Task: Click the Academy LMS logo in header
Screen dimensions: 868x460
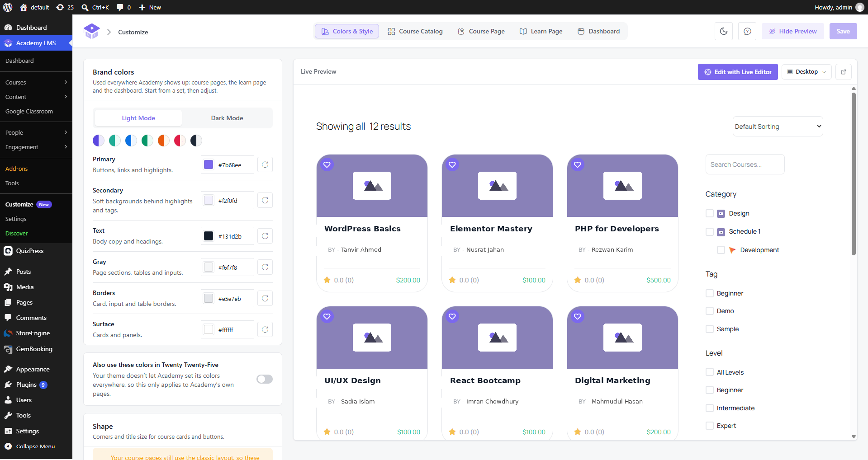Action: [x=92, y=31]
